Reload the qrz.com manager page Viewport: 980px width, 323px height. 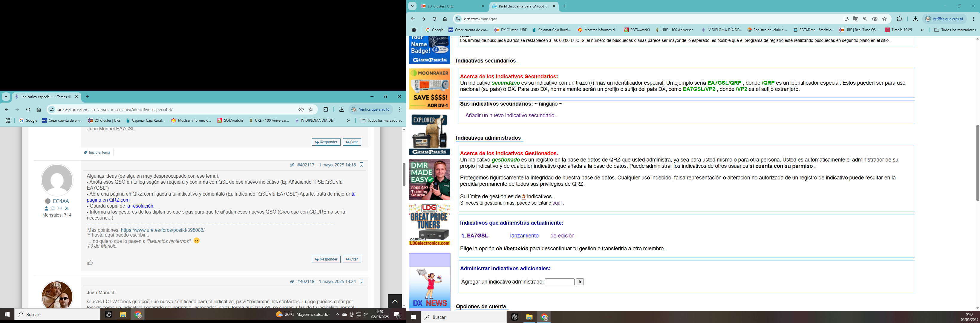pos(434,19)
